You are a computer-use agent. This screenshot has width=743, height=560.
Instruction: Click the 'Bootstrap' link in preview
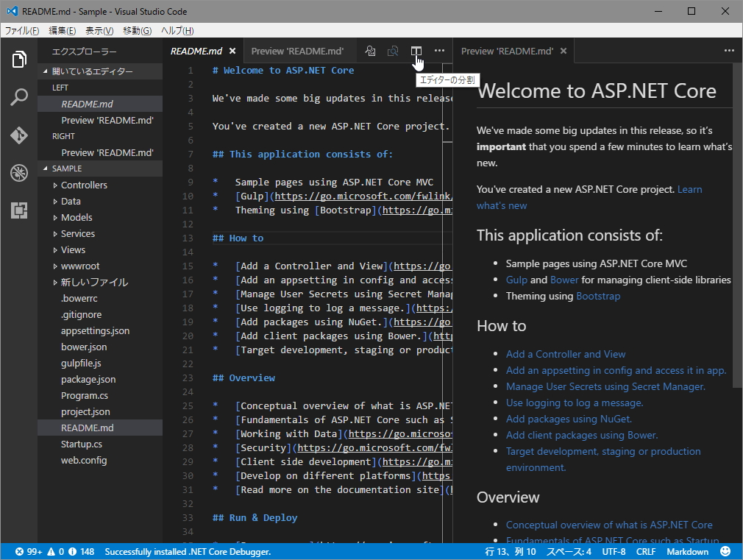click(x=598, y=296)
